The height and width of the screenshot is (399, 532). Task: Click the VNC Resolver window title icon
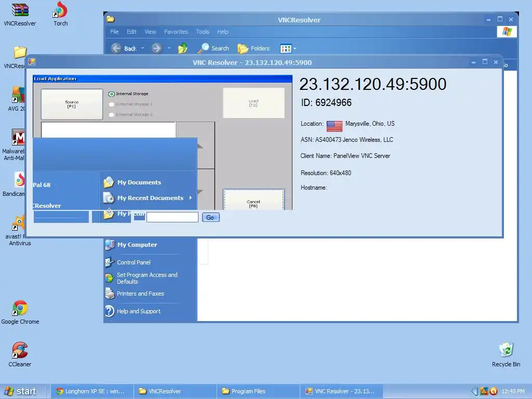32,62
